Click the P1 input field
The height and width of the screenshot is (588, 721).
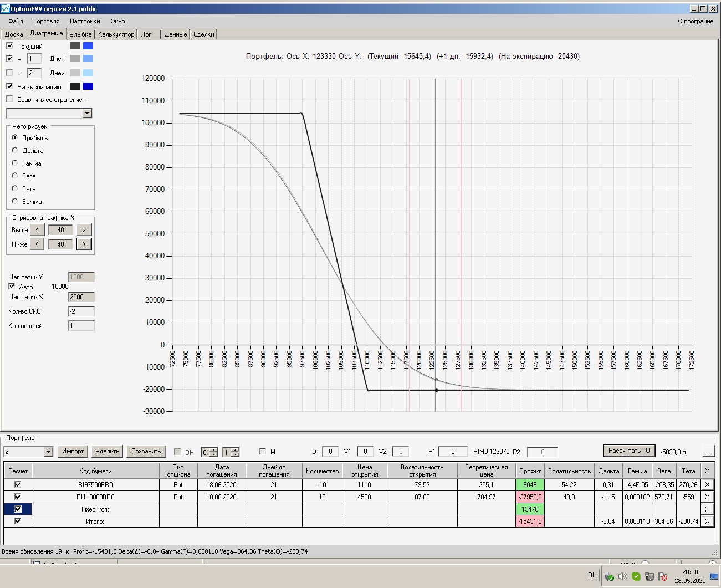click(x=453, y=452)
